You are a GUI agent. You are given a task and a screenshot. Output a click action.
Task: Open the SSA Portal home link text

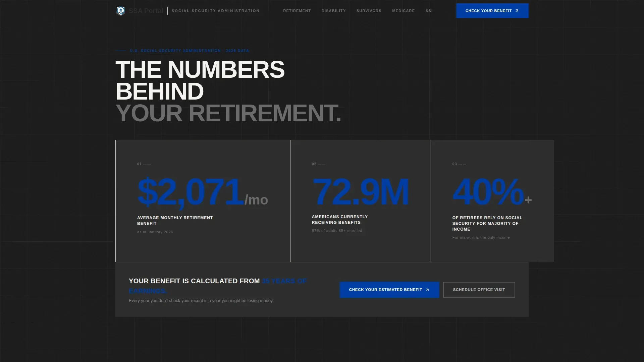point(146,11)
